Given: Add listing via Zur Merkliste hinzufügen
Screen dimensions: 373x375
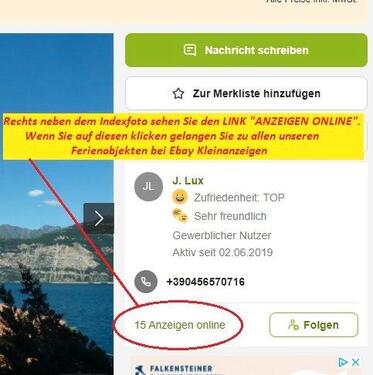Looking at the screenshot, I should (246, 93).
